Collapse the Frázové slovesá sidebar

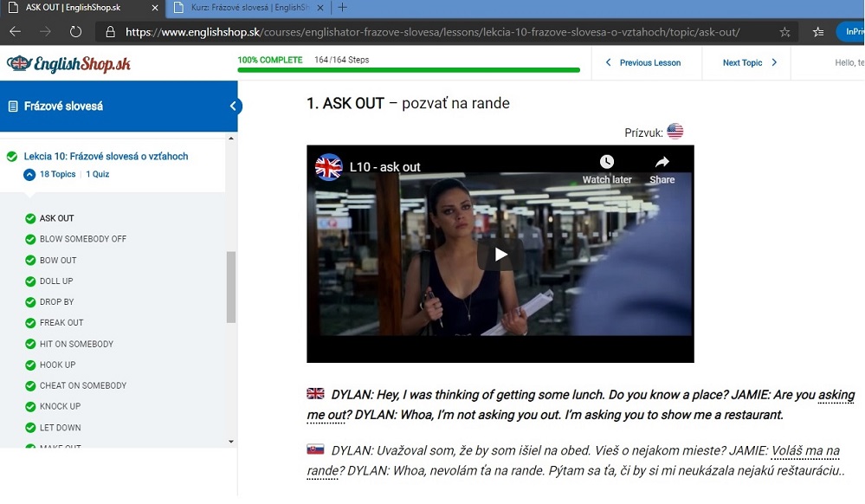coord(233,107)
